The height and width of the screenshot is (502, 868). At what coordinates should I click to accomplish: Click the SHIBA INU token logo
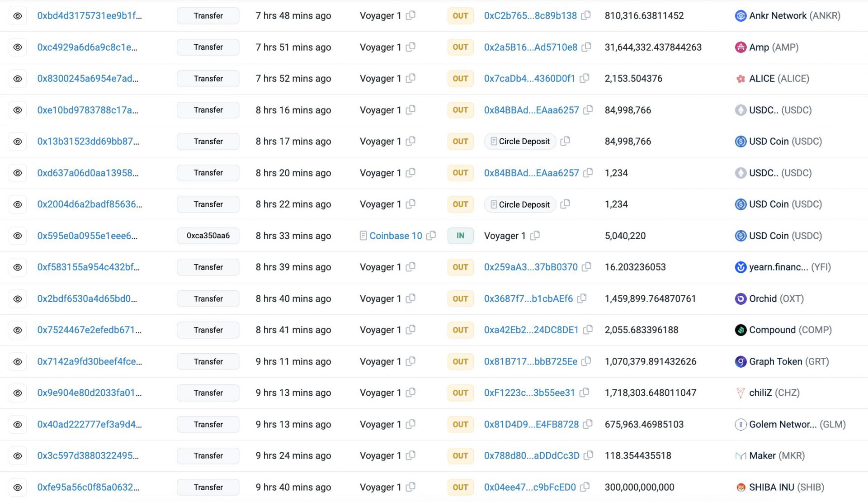pos(741,488)
